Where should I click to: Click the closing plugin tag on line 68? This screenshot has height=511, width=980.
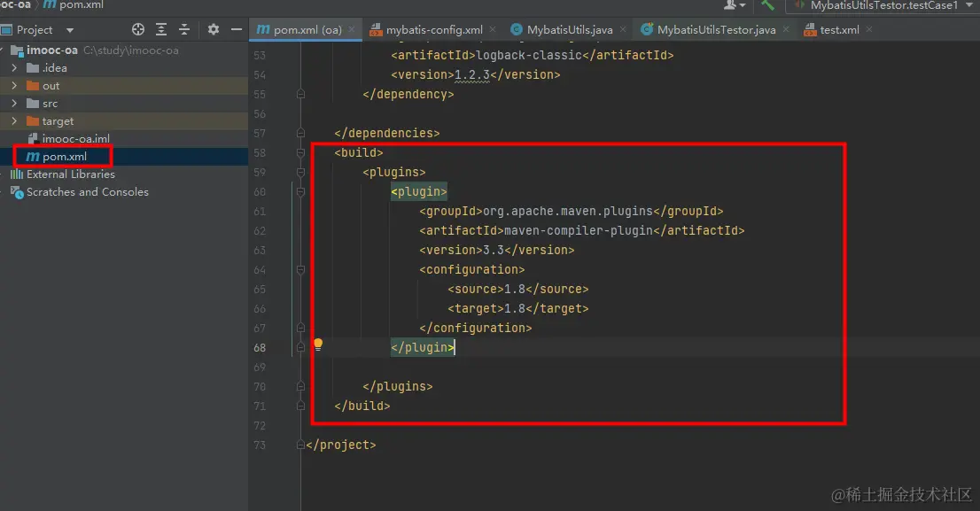point(423,347)
